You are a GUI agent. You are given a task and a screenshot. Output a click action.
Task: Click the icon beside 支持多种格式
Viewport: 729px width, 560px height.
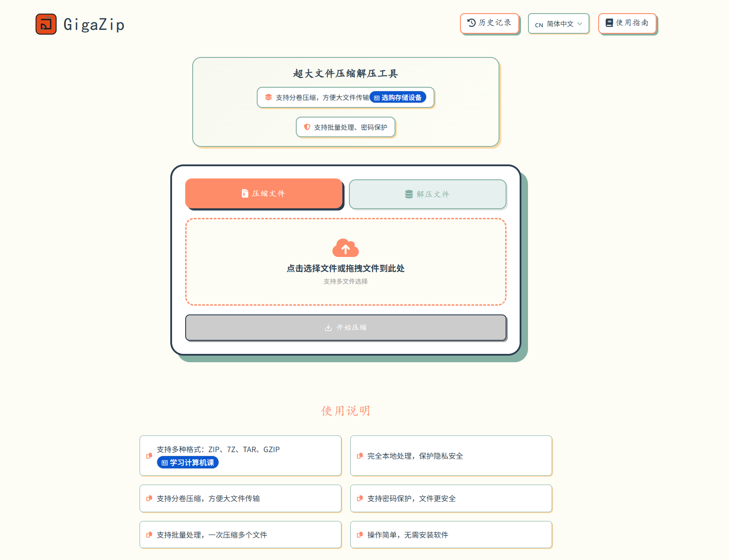(149, 456)
